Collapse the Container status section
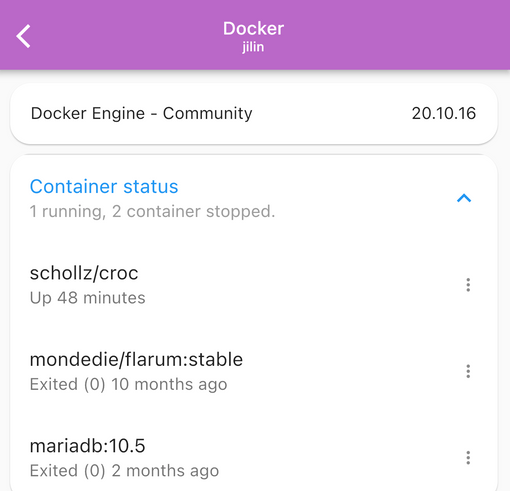Viewport: 510px width, 491px height. [464, 198]
